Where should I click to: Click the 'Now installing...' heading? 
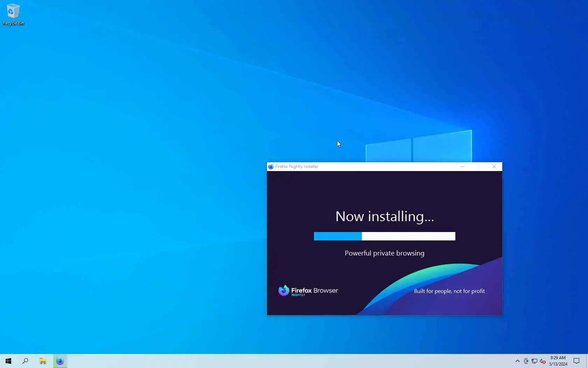tap(385, 216)
